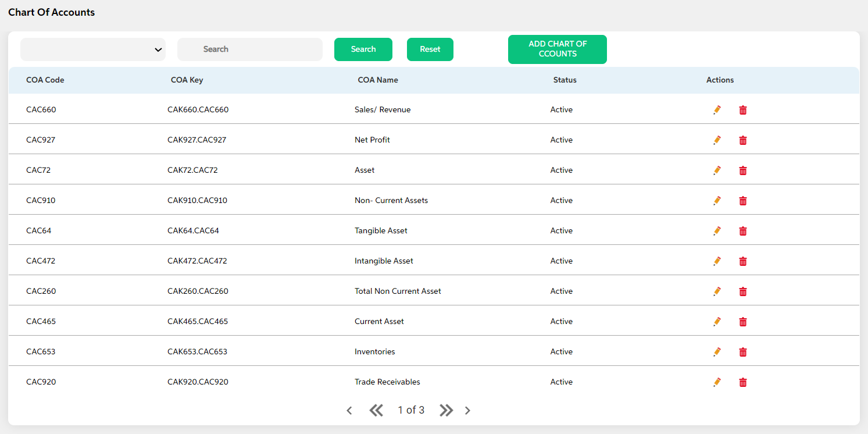This screenshot has height=434, width=868.
Task: Click Add Chart Of Ccounts button
Action: pos(558,49)
